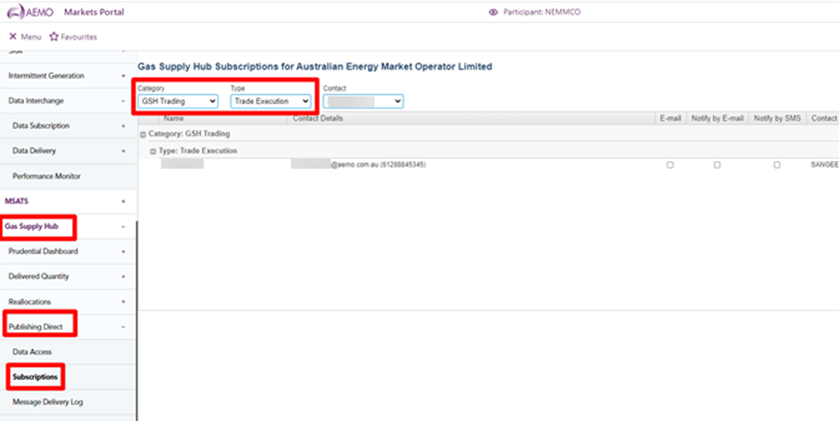The height and width of the screenshot is (421, 839).
Task: Check the Notify by SMS checkbox
Action: (x=777, y=164)
